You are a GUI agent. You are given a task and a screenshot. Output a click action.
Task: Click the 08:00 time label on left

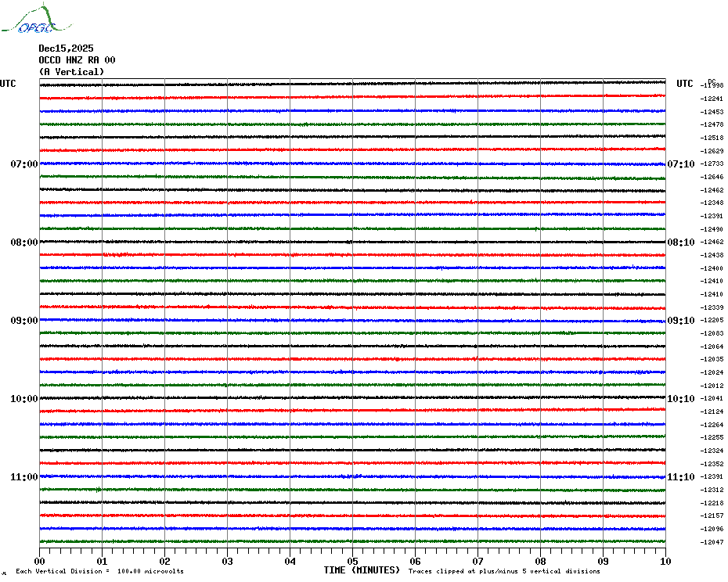coord(23,242)
